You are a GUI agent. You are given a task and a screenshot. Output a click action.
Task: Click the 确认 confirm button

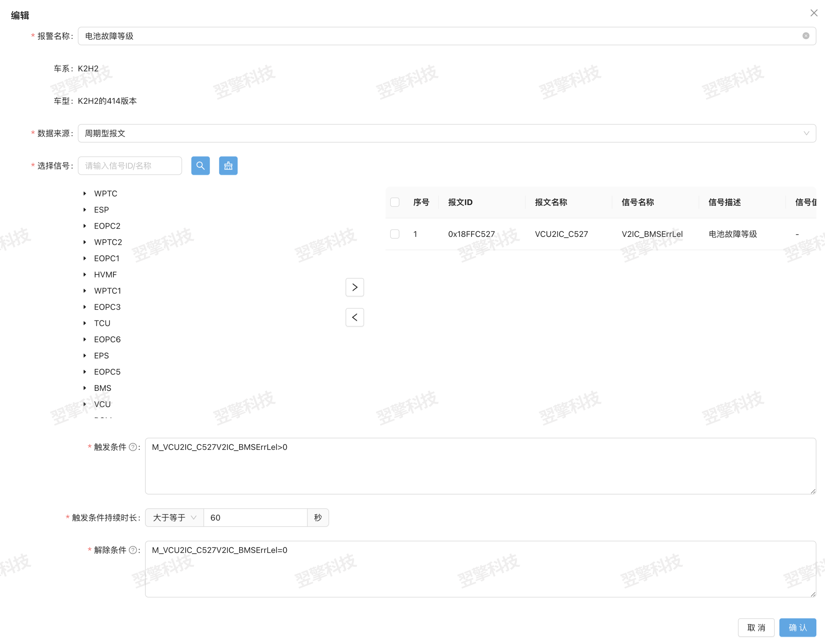(797, 627)
